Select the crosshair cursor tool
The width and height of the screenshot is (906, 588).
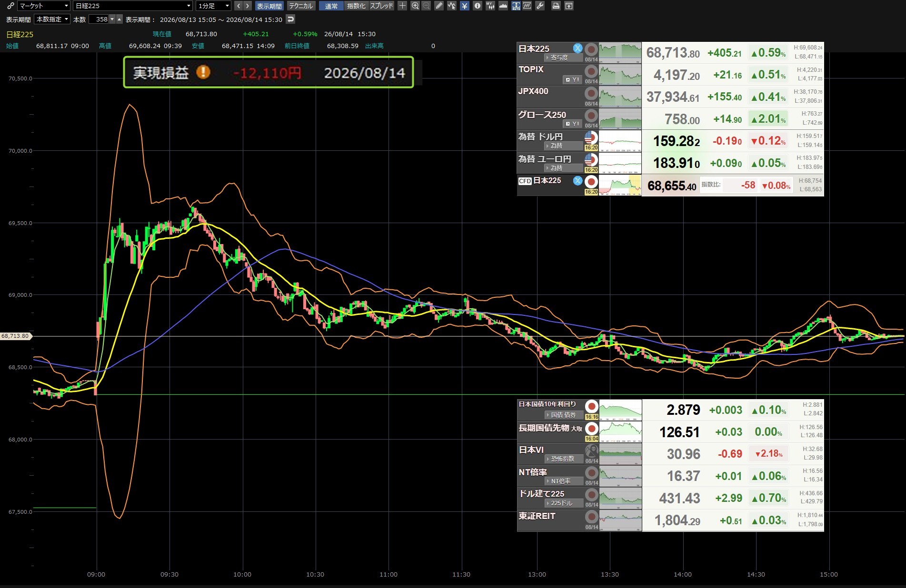[402, 6]
